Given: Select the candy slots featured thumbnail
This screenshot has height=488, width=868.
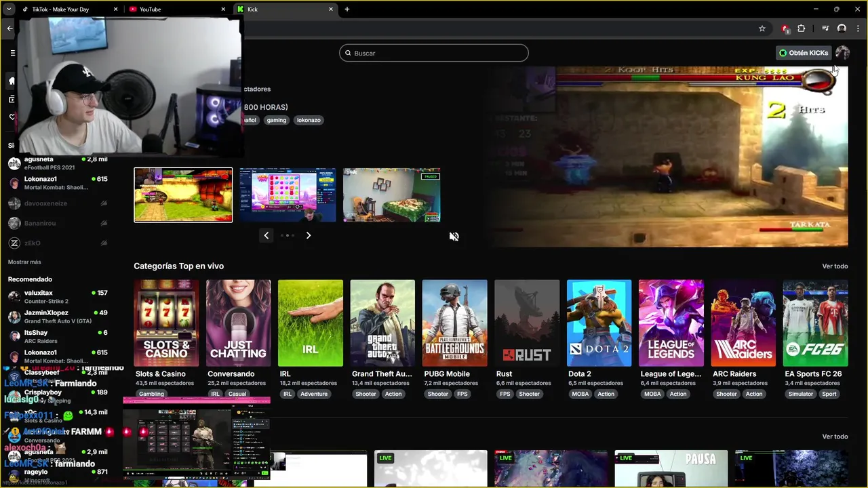Looking at the screenshot, I should tap(288, 195).
